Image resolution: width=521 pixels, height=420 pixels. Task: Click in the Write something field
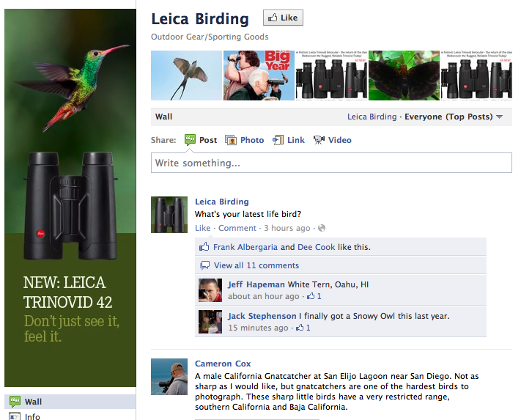click(x=331, y=163)
